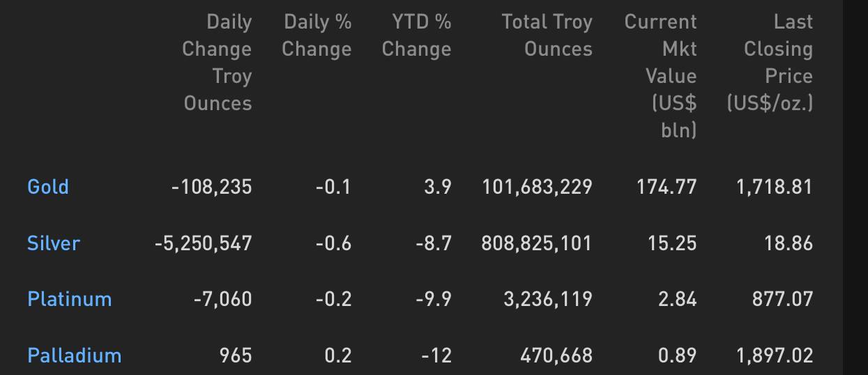This screenshot has width=868, height=375.
Task: Select Gold daily change value -108,235
Action: [212, 187]
